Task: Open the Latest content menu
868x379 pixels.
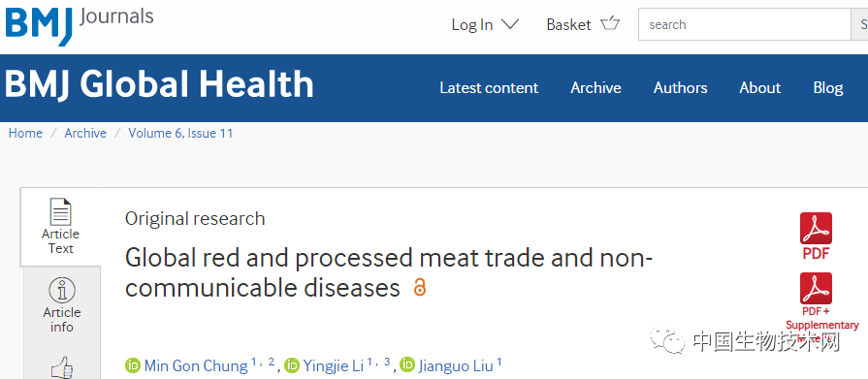Action: click(x=489, y=88)
